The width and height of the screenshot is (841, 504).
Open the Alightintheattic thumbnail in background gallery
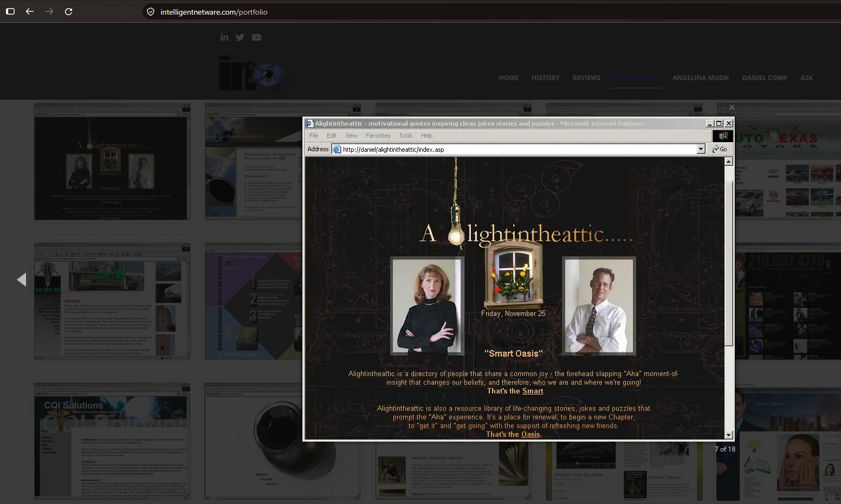113,161
